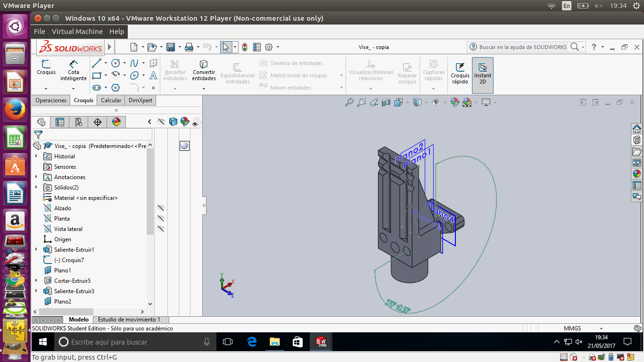Open the ConfigurationManager panel tab icon

[79, 122]
